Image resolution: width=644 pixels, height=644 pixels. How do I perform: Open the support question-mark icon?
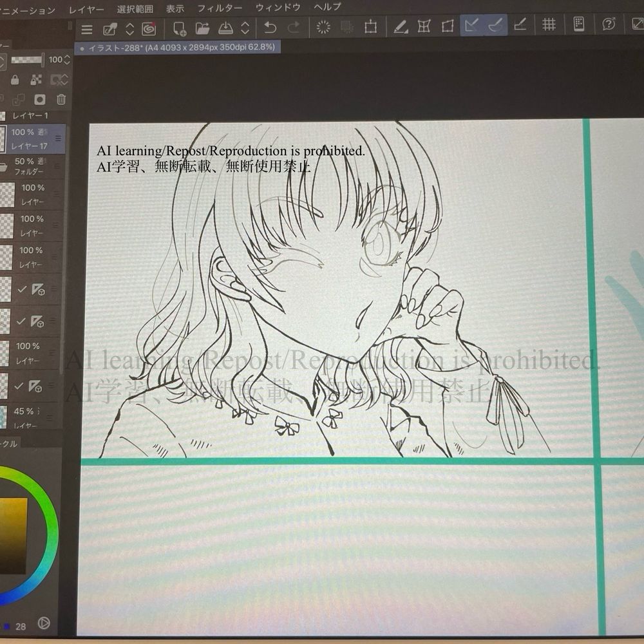609,24
